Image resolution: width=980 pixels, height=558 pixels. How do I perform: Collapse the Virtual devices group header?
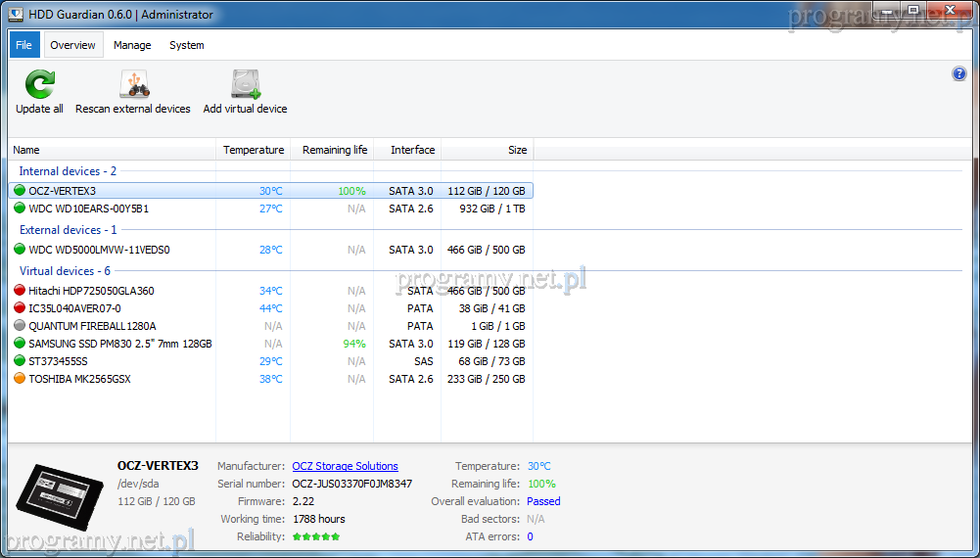(x=65, y=271)
